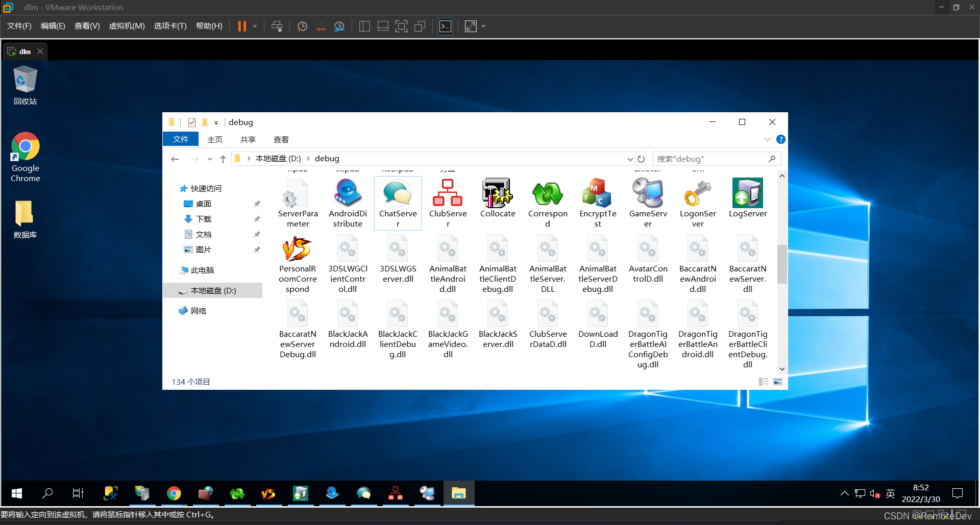Screen dimensions: 980x525
Task: Open the 查看(V) menu
Action: pyautogui.click(x=87, y=26)
